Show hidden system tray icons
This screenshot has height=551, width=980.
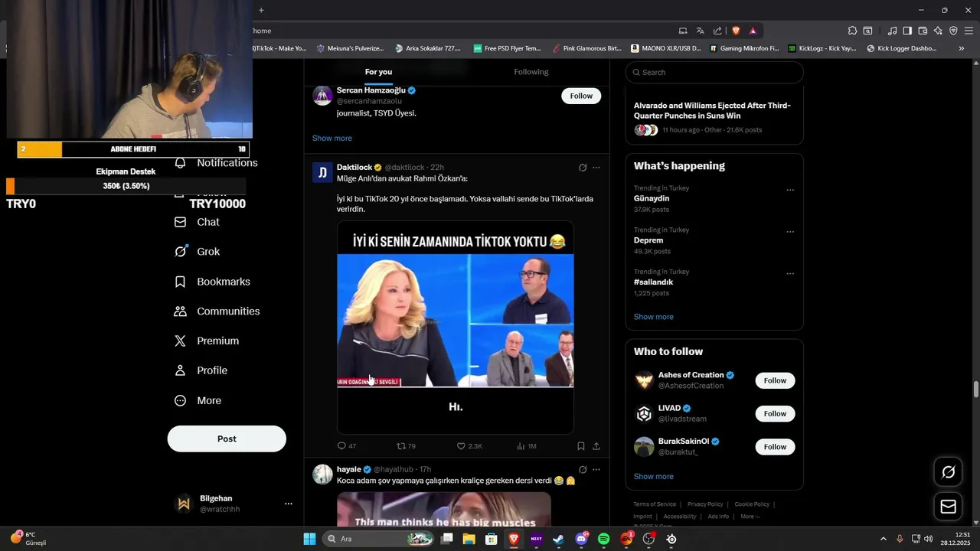(883, 539)
